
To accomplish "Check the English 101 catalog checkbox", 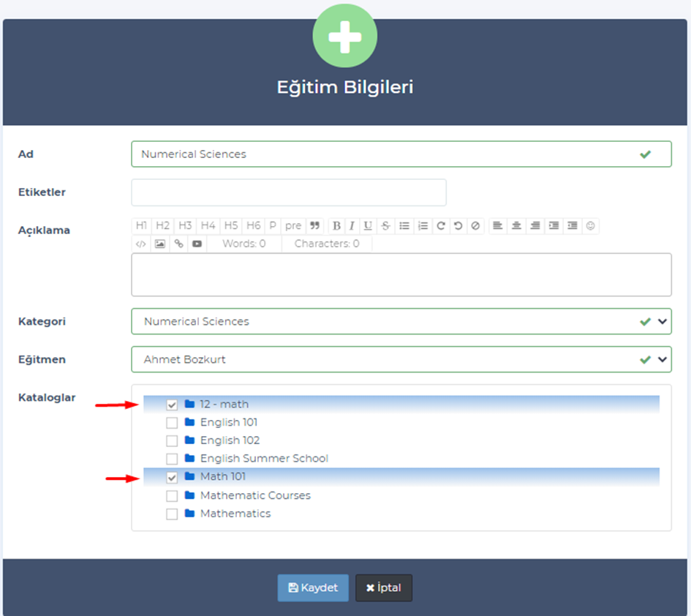I will click(x=172, y=423).
